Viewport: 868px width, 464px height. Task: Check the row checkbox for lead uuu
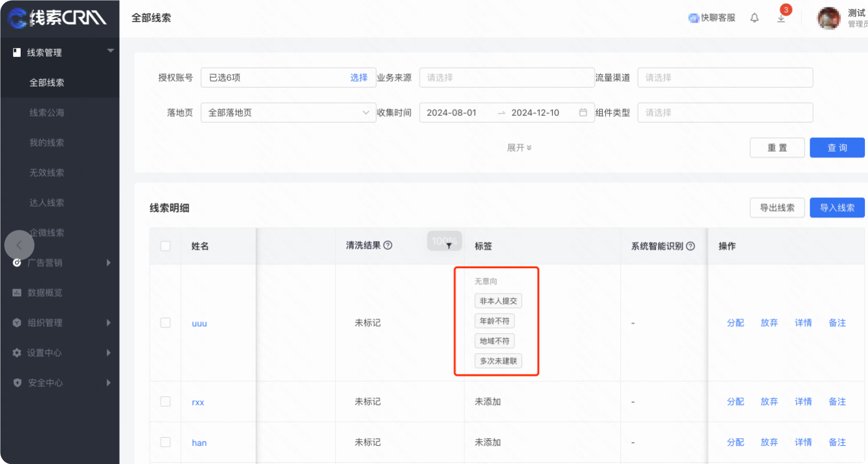tap(165, 322)
